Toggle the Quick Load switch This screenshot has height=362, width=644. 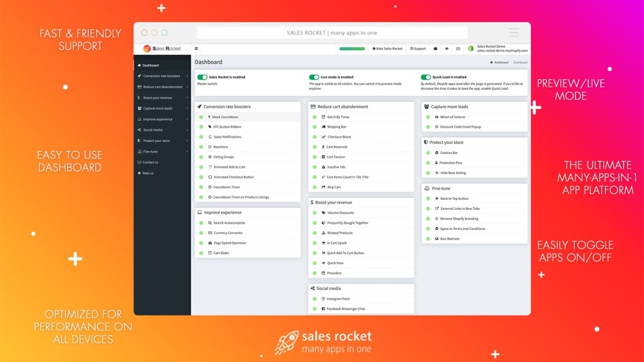pyautogui.click(x=426, y=77)
